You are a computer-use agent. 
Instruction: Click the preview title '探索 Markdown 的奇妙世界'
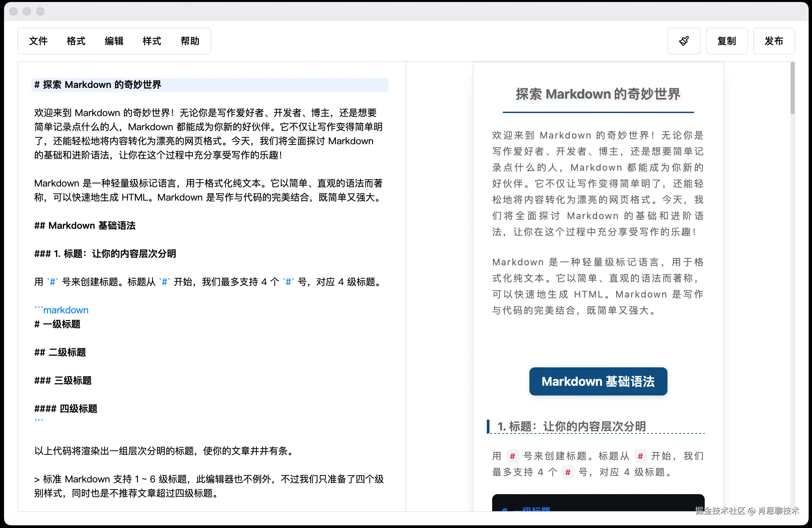tap(598, 94)
